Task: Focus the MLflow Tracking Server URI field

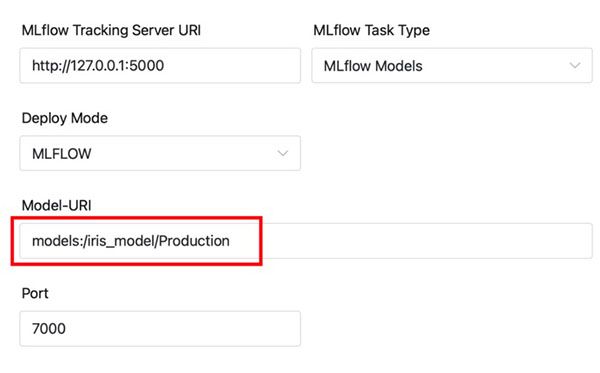Action: point(160,65)
